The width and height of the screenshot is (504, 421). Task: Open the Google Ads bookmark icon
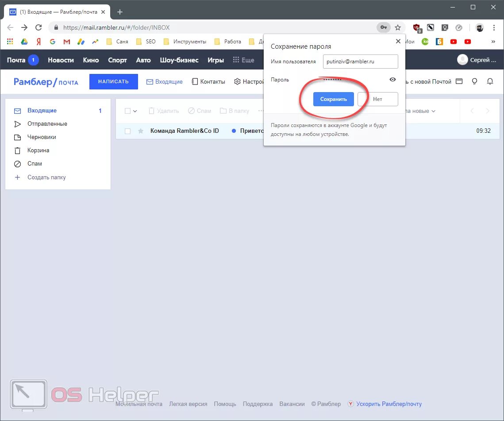click(81, 42)
